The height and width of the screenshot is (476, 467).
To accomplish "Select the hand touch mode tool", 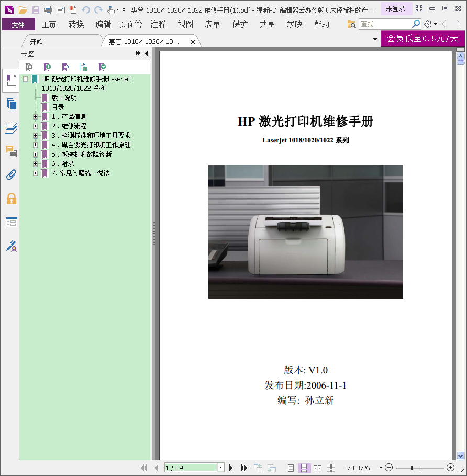I will click(x=111, y=10).
